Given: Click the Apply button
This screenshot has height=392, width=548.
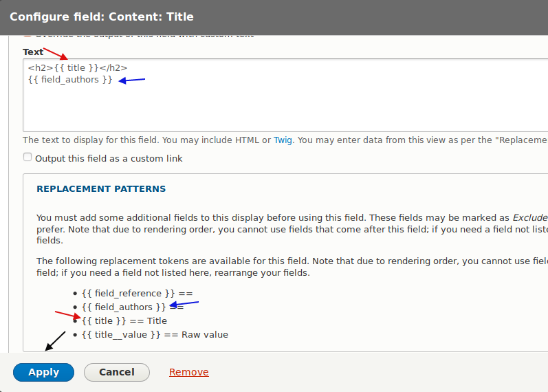Looking at the screenshot, I should (43, 372).
